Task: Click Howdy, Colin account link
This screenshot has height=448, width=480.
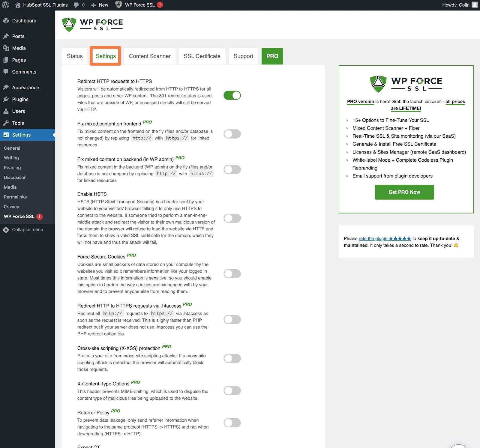Action: [x=456, y=5]
